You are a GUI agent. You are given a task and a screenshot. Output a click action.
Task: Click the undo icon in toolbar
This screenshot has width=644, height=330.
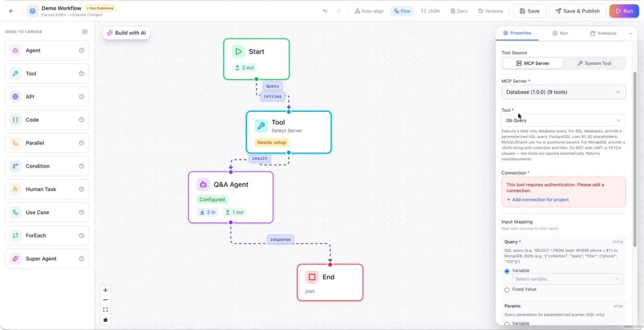[325, 11]
